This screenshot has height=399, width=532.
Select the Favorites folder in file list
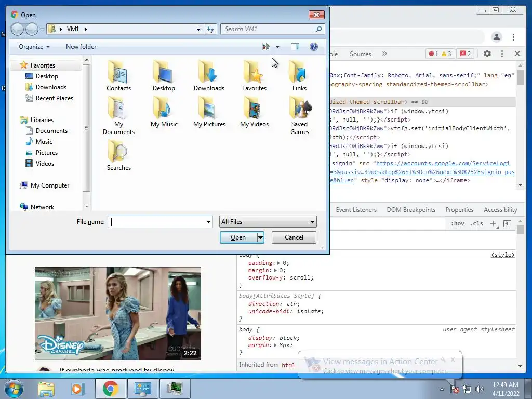tap(254, 76)
